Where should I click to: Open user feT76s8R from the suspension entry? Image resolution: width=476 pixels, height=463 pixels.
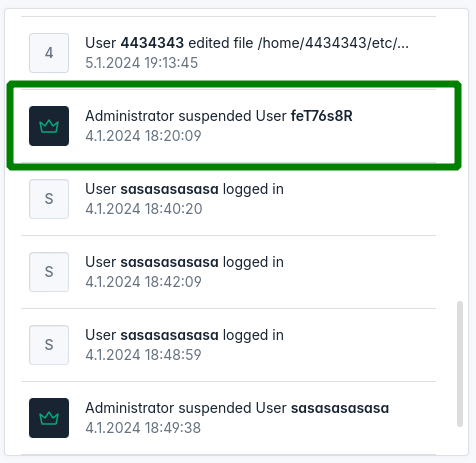322,116
